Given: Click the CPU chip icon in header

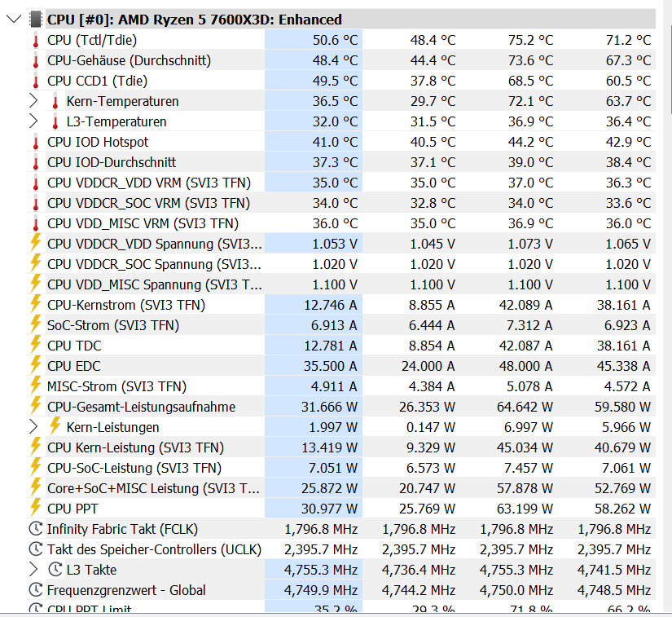Looking at the screenshot, I should pyautogui.click(x=36, y=20).
